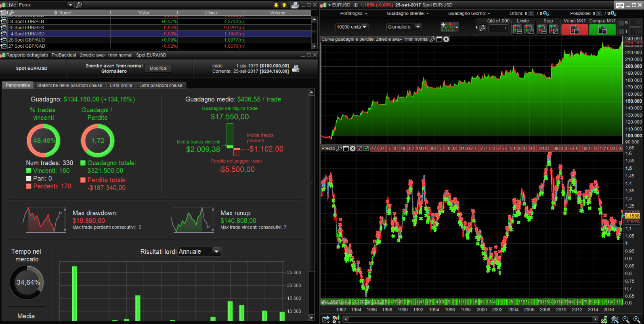Open Statistiche delle posizioni chiuse tab
This screenshot has height=324, width=644.
[69, 85]
